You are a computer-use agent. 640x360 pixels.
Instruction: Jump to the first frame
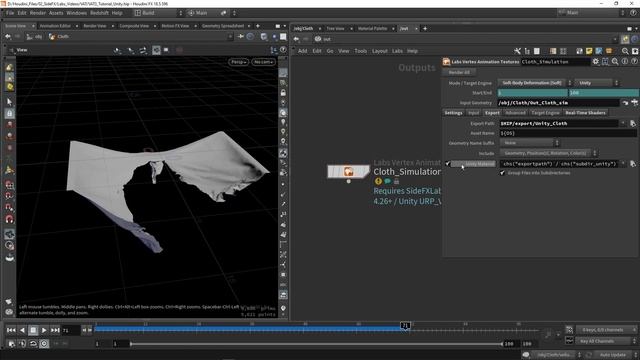pyautogui.click(x=11, y=330)
